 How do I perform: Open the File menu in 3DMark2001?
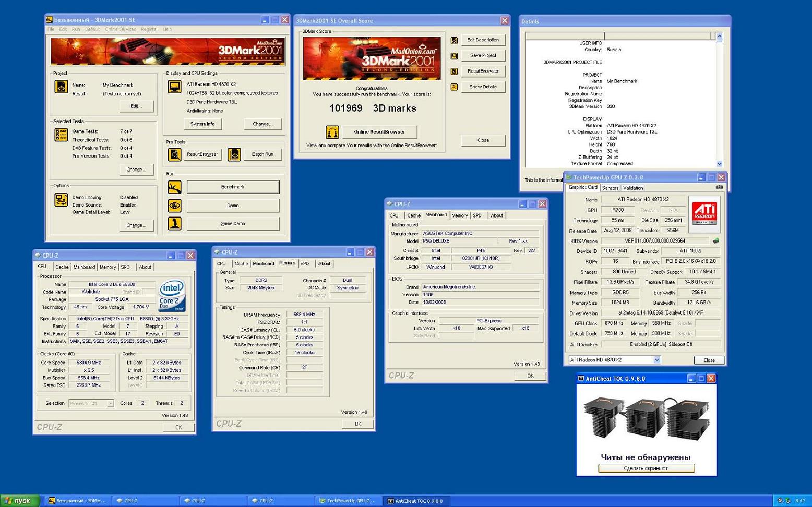(x=51, y=29)
